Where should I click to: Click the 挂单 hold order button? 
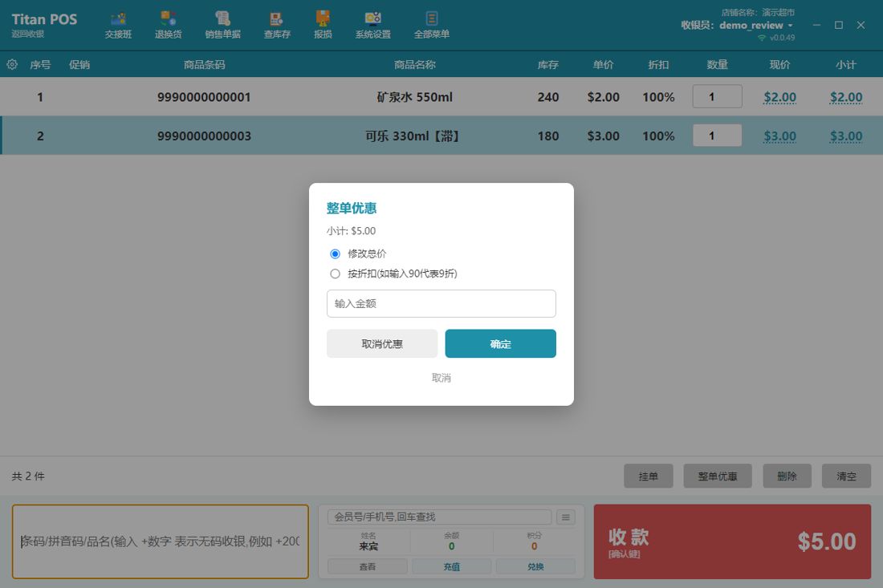click(648, 476)
